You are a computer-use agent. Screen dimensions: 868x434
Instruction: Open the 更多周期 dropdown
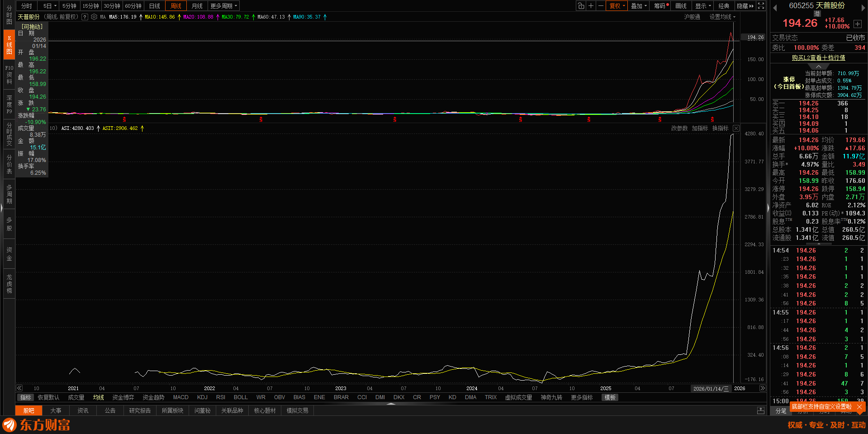tap(223, 6)
